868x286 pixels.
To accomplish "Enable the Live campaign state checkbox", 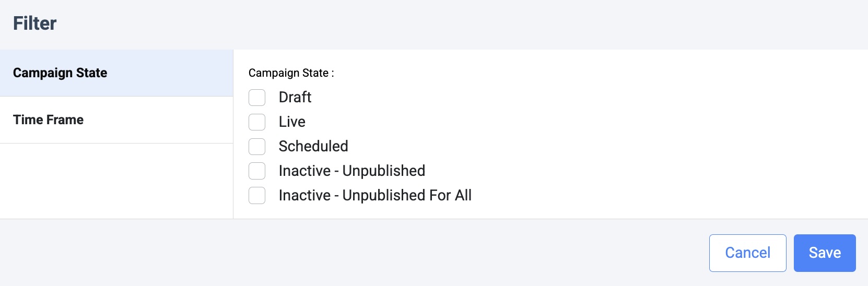I will point(257,122).
